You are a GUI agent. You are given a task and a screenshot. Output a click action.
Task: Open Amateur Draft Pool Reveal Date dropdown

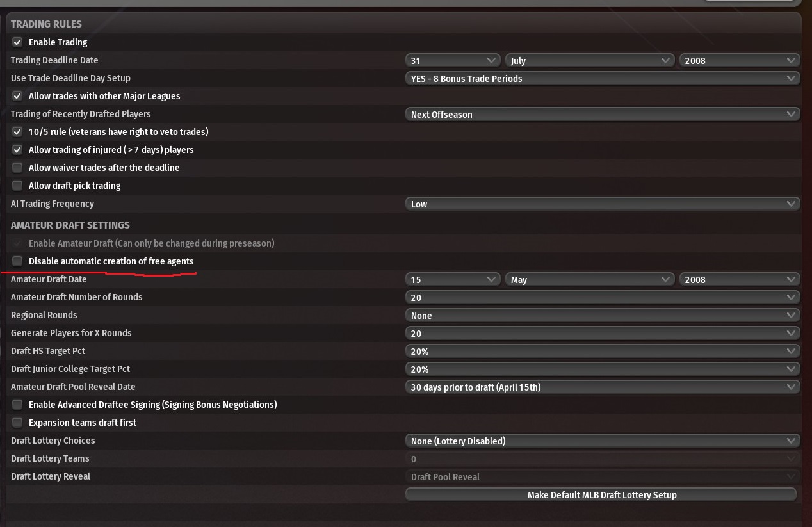pos(602,387)
